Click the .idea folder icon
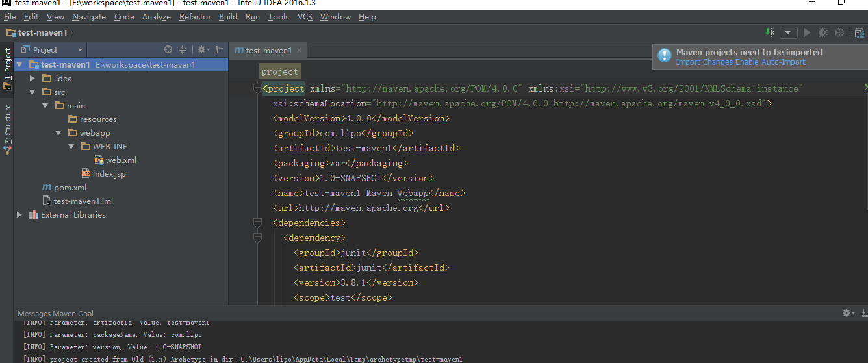This screenshot has width=868, height=363. [47, 78]
